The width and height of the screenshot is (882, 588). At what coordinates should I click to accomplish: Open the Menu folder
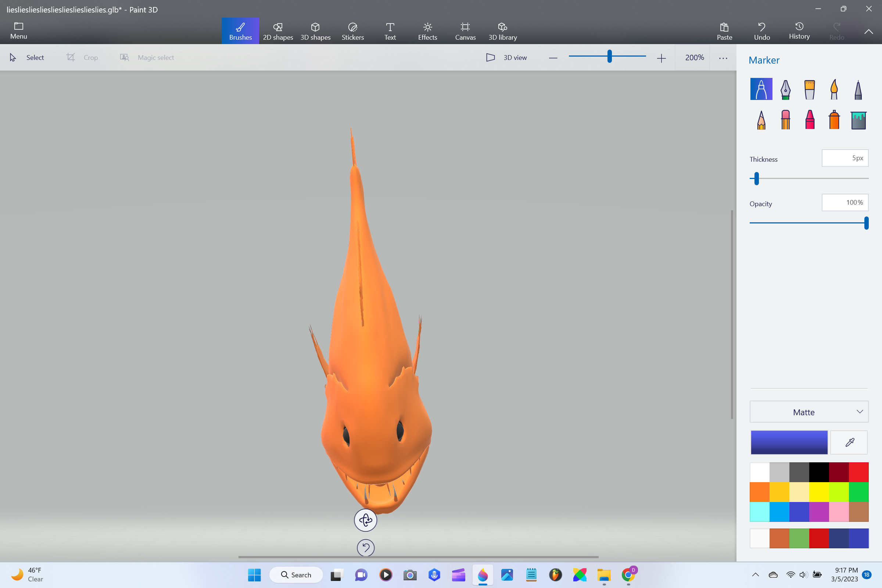point(19,31)
